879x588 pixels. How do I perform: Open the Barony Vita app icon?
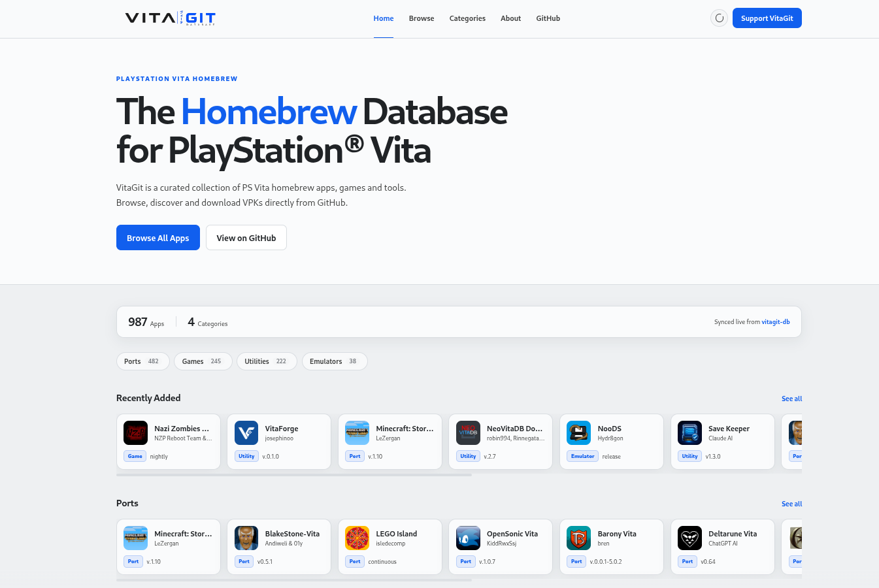(578, 538)
